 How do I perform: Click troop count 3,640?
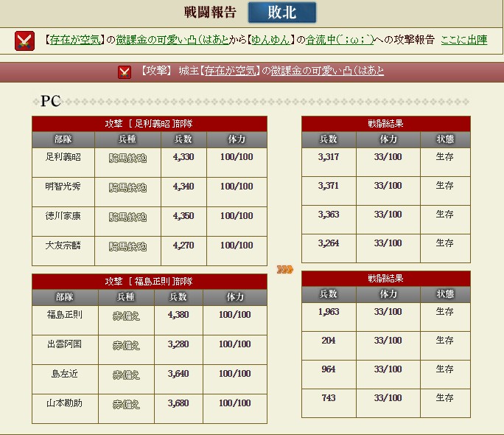(x=178, y=374)
